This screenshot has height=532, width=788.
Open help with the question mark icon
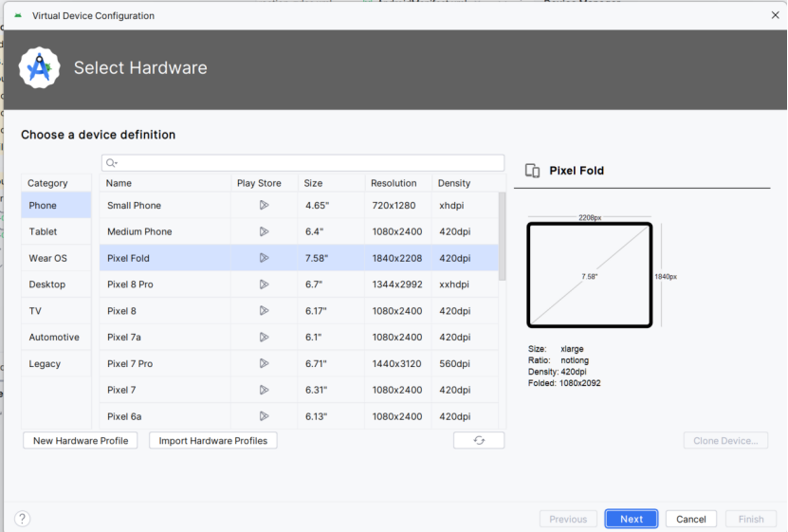[22, 518]
